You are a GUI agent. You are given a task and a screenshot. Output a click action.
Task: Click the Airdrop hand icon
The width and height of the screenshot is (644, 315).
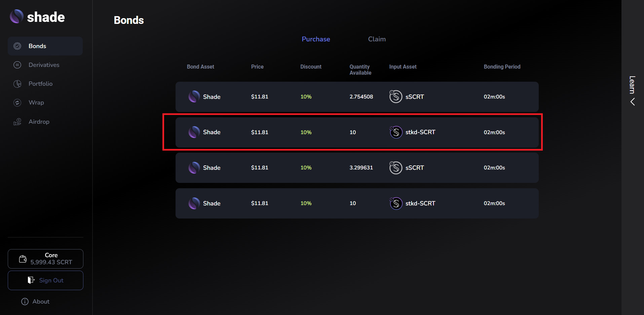click(x=17, y=122)
